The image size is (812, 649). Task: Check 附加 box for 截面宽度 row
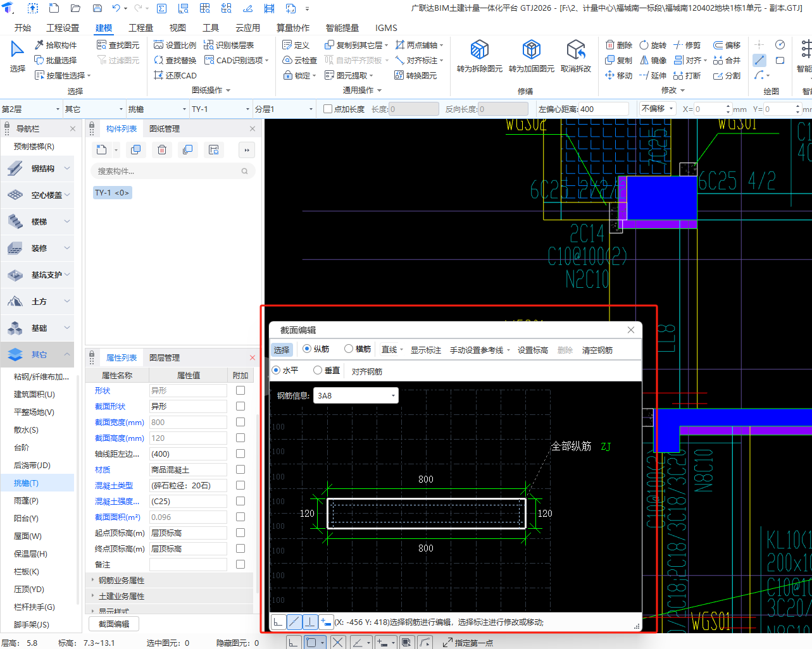[240, 422]
